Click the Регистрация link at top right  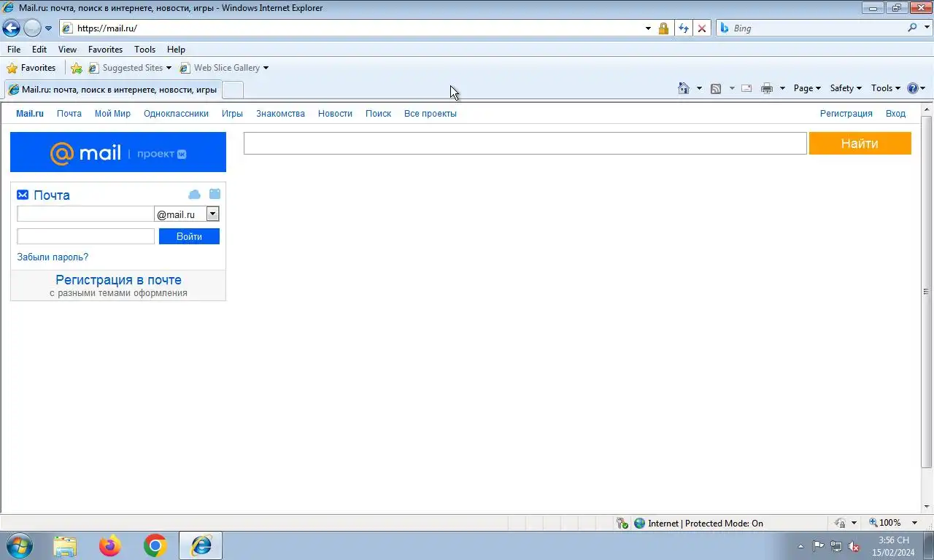[846, 114]
